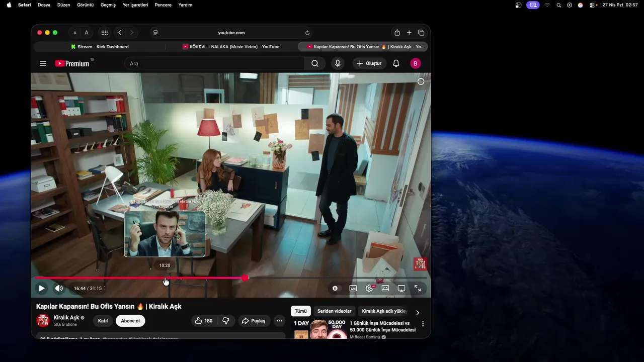This screenshot has height=362, width=644.
Task: Create content with Oluştur button
Action: point(369,63)
